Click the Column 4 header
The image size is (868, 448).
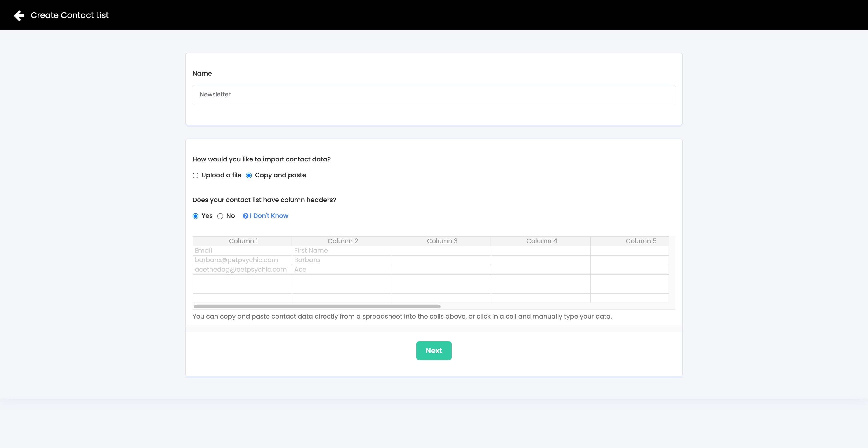tap(541, 241)
